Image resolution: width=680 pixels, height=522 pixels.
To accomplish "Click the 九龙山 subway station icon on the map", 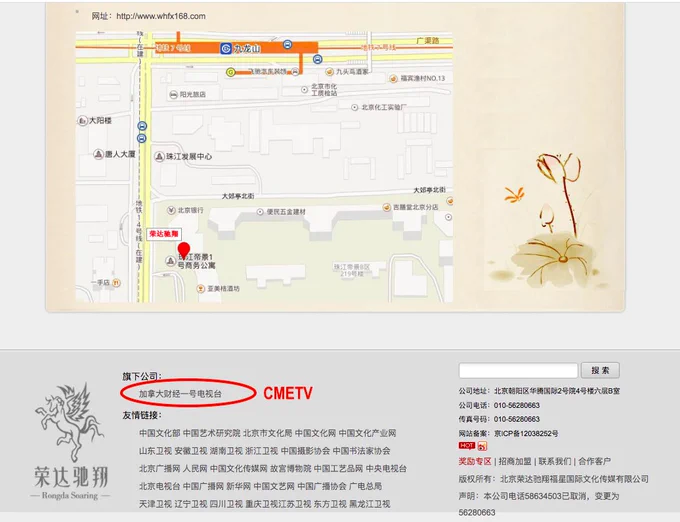I will (226, 49).
